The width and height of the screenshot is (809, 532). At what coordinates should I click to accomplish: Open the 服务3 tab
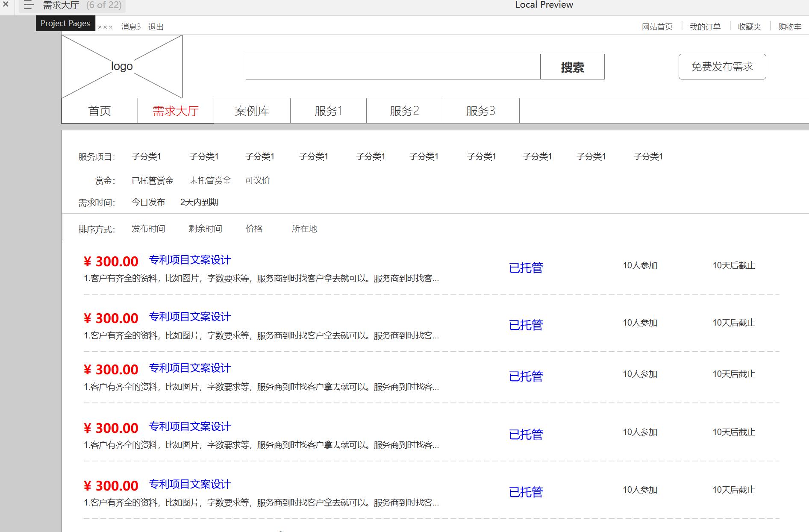[481, 111]
